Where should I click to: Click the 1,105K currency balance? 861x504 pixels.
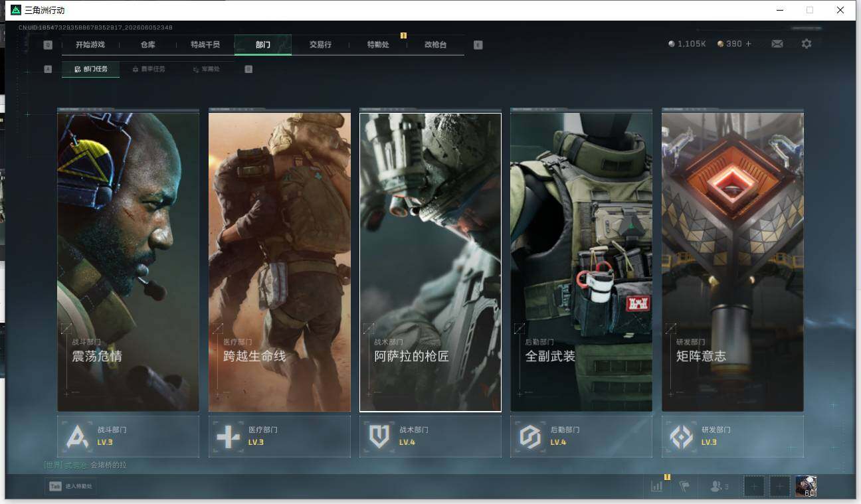(692, 44)
